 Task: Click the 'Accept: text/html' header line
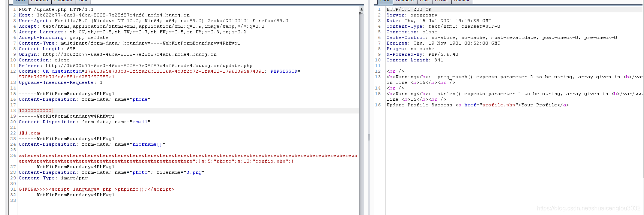(x=142, y=26)
